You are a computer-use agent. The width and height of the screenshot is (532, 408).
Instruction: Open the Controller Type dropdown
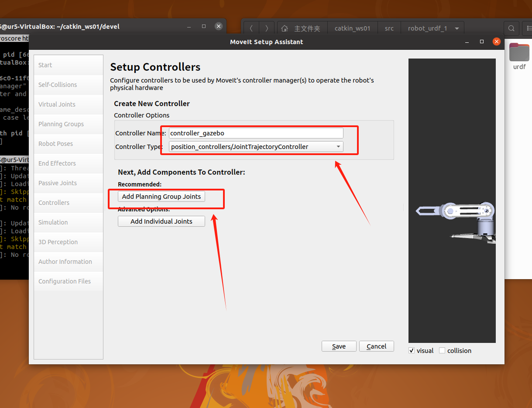tap(256, 147)
